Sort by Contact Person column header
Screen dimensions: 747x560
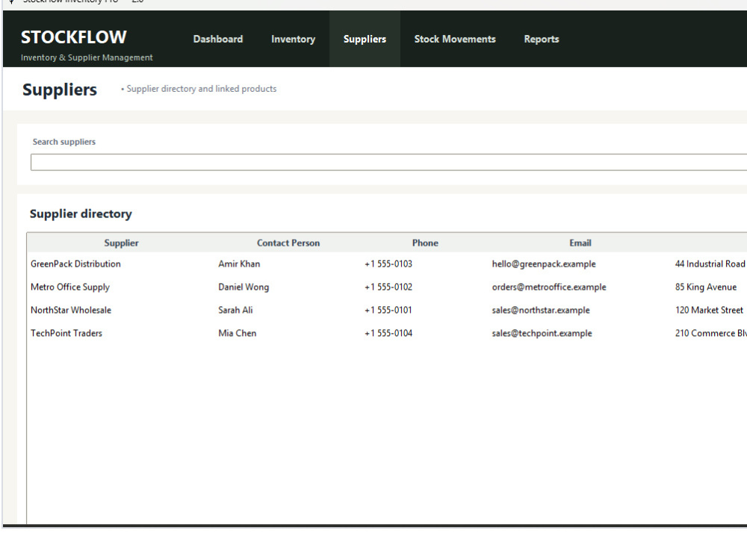288,243
